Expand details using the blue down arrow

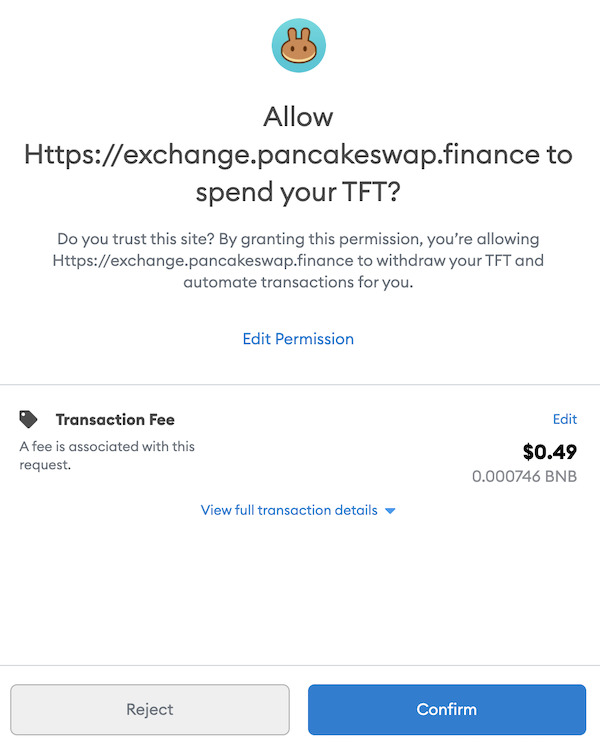(390, 511)
